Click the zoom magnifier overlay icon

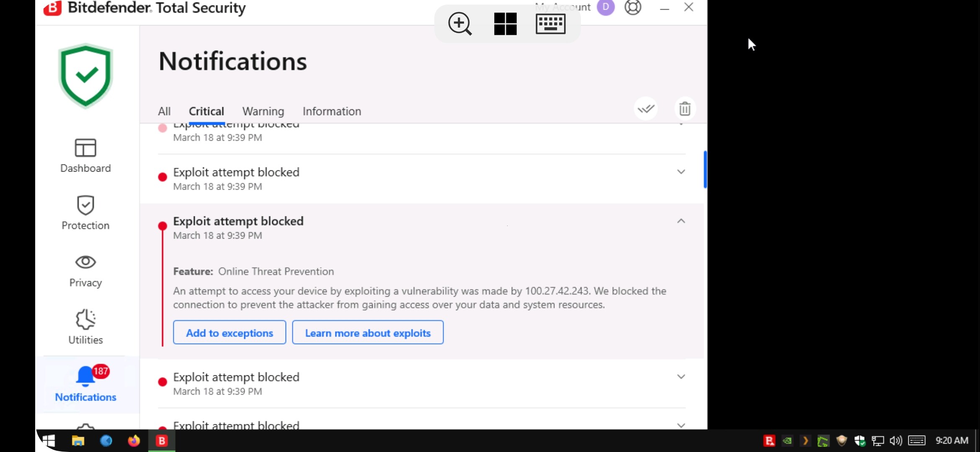coord(460,23)
